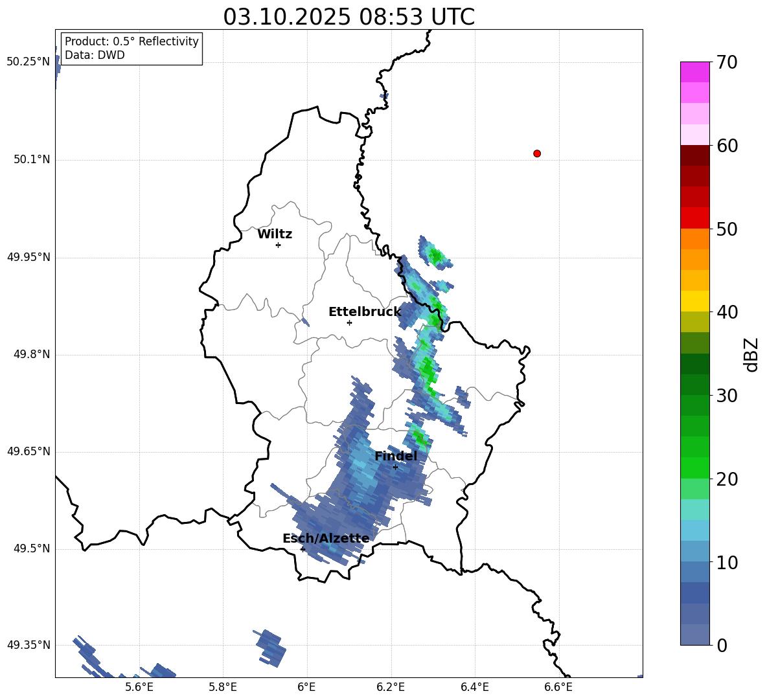Click the 50 value on the colorbar
767x700 pixels.
click(727, 229)
